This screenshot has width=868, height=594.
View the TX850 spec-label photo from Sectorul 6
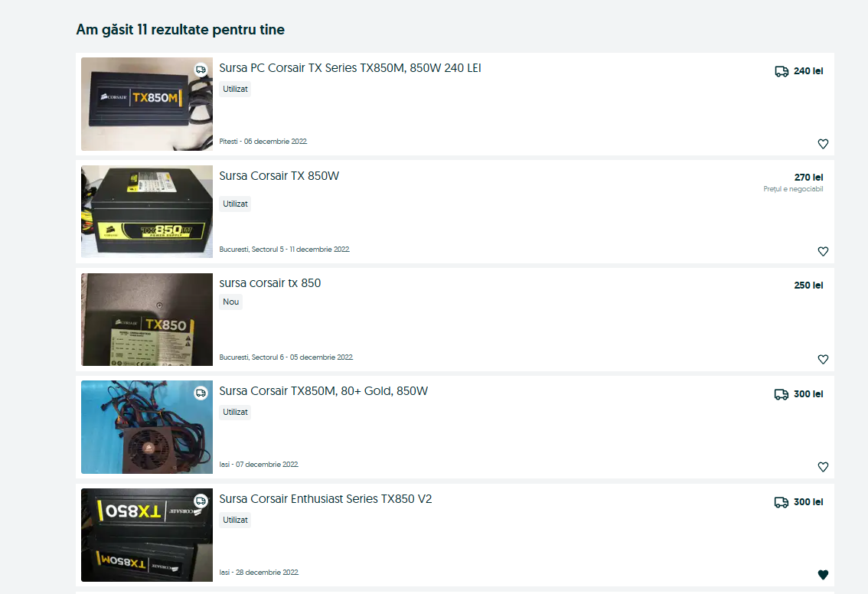147,319
